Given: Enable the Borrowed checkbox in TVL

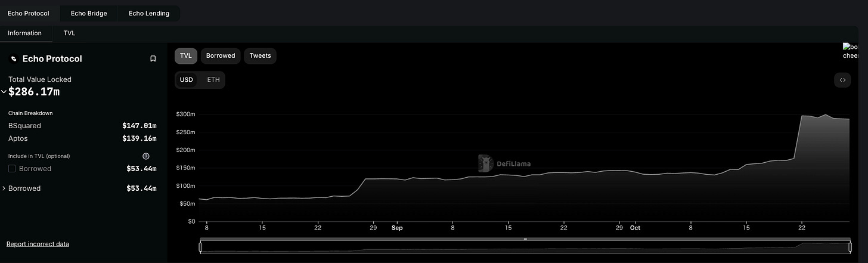Looking at the screenshot, I should (12, 169).
